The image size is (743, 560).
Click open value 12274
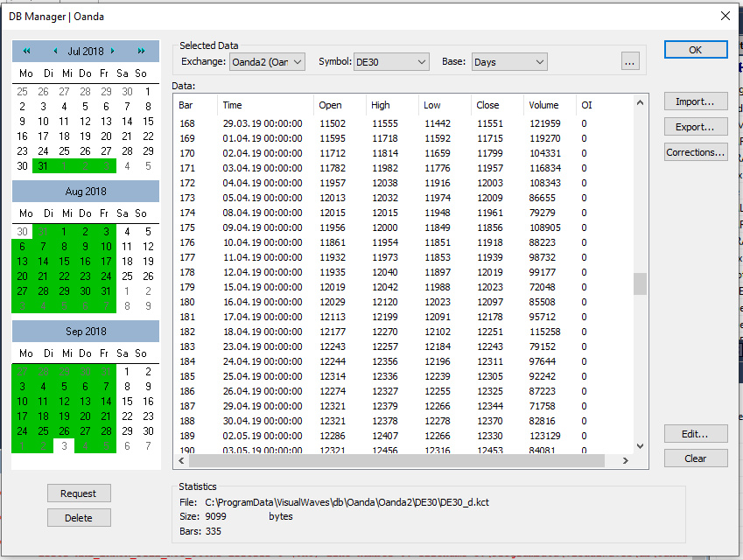[x=333, y=391]
